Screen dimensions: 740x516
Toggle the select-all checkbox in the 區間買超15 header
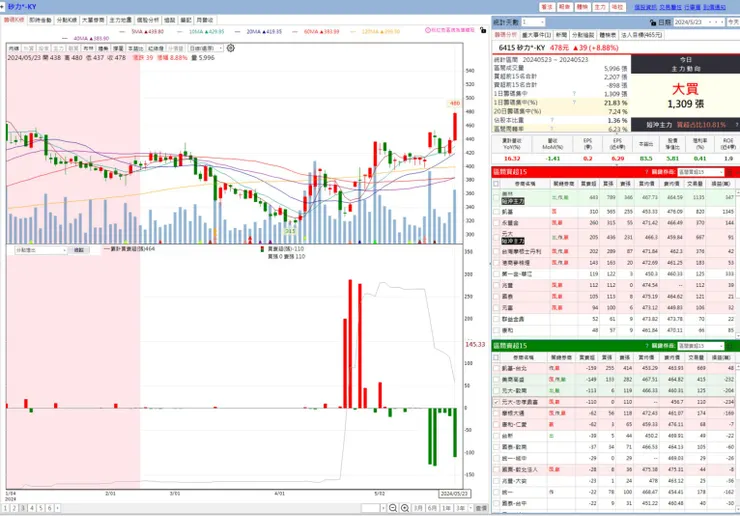coord(496,184)
